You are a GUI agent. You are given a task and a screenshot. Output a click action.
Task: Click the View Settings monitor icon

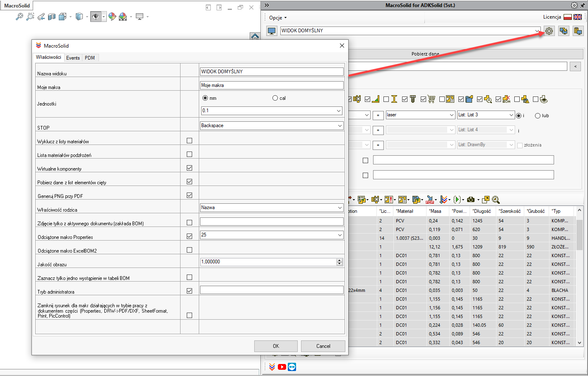140,17
